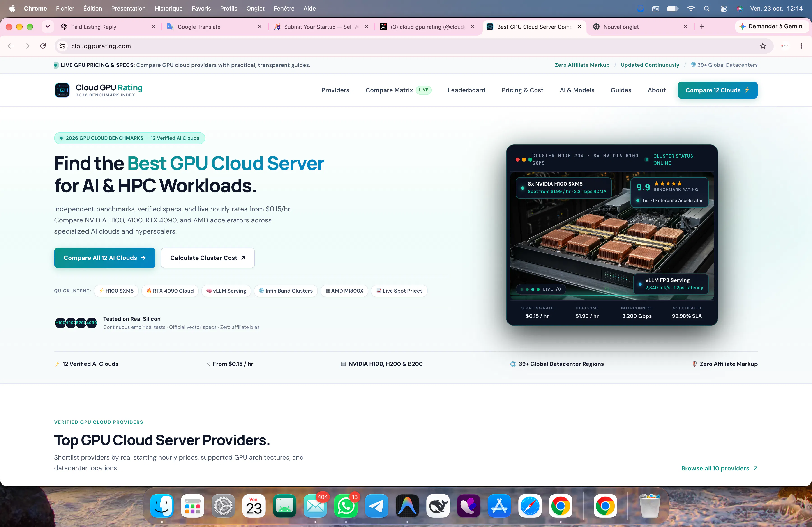Open the Pricing & Cost nav link
Viewport: 812px width, 527px height.
click(522, 90)
